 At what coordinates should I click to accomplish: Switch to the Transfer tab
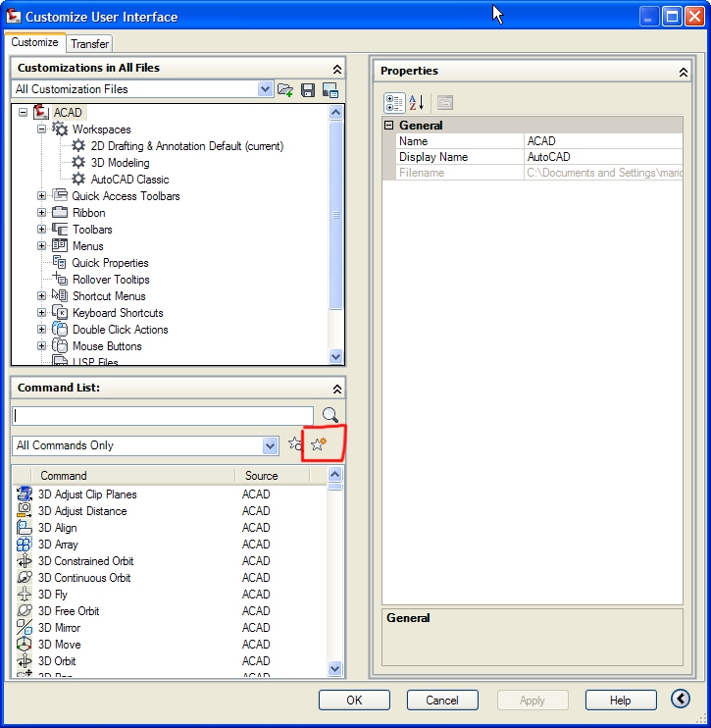tap(90, 43)
